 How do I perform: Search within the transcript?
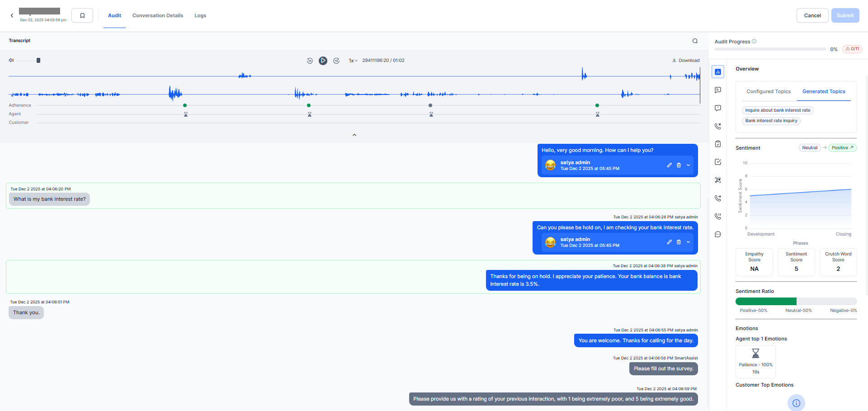pos(695,41)
